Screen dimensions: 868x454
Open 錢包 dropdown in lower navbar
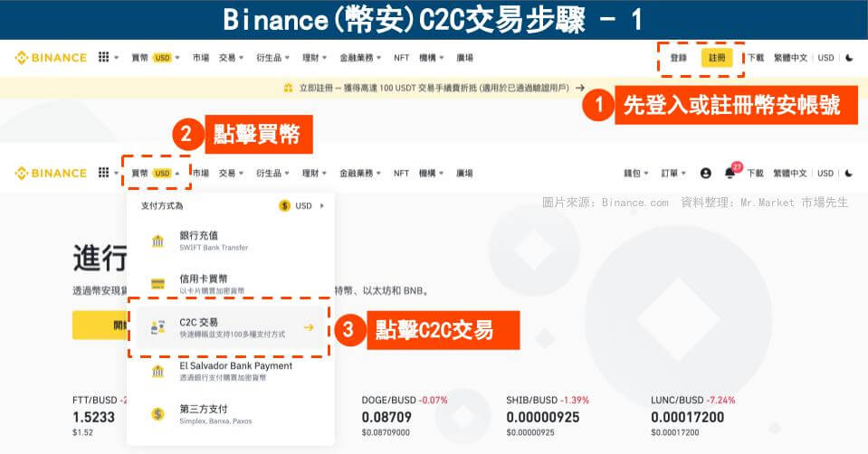click(636, 173)
